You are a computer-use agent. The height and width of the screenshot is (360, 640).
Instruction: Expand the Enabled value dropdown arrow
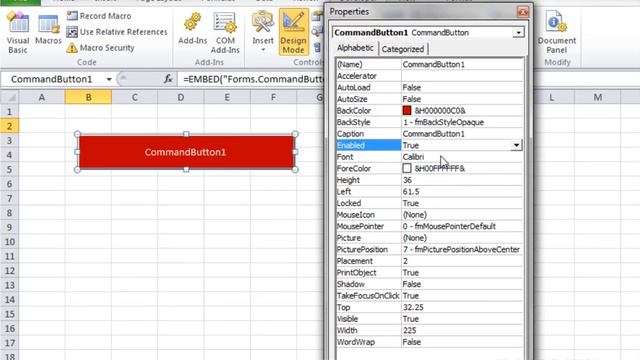pos(516,145)
